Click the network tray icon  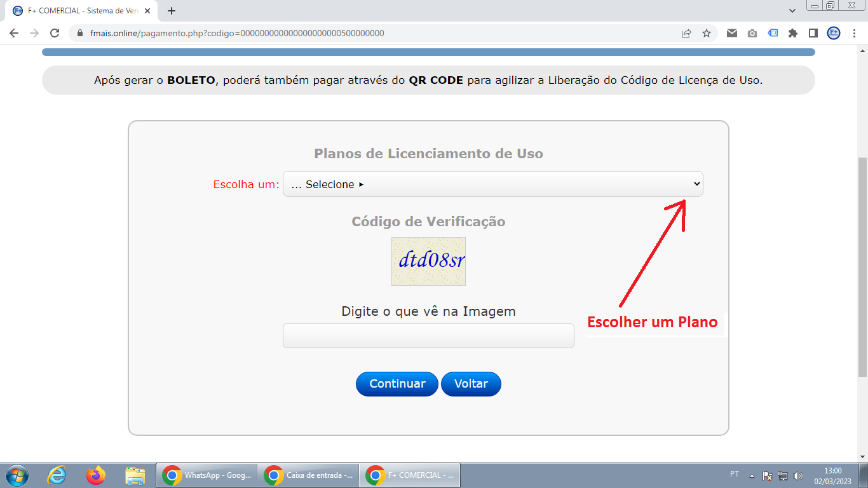click(x=783, y=475)
